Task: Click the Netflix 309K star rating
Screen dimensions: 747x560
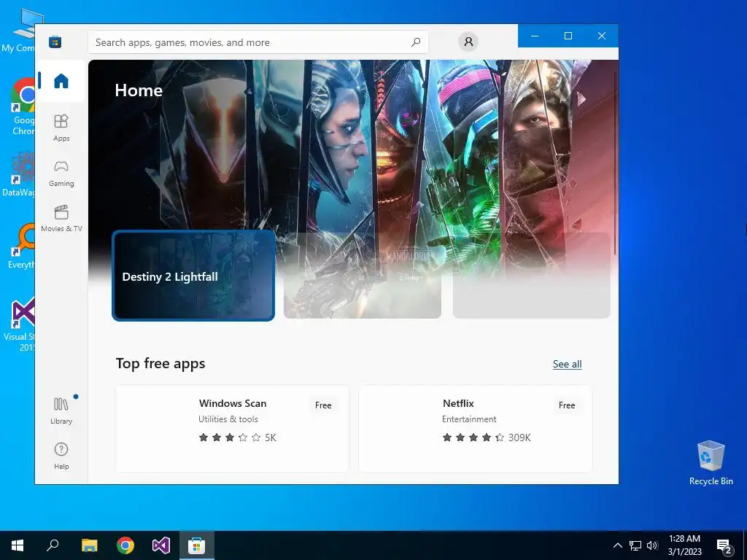Action: point(487,437)
